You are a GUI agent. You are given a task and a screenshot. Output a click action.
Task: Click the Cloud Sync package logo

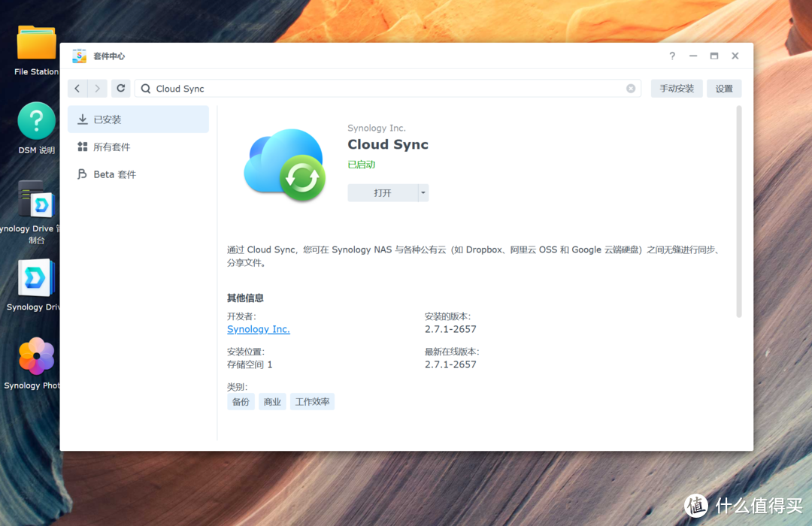coord(285,165)
